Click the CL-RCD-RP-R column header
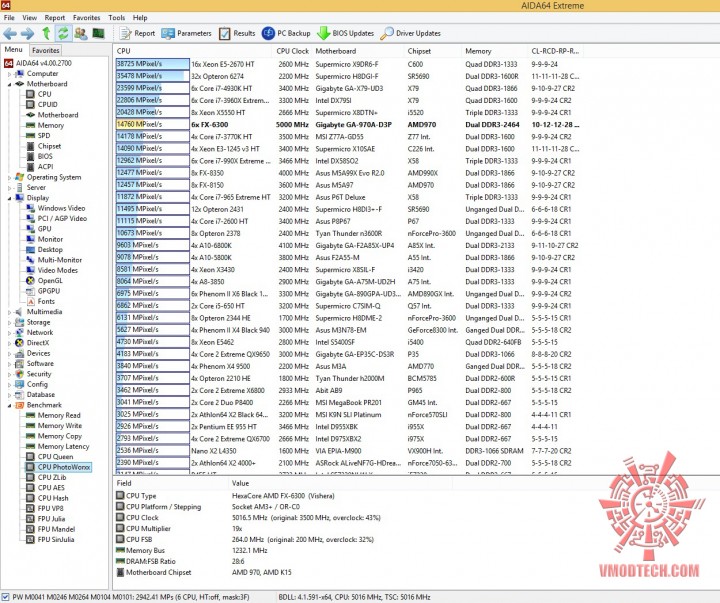Screen dimensions: 720x603 (x=555, y=51)
